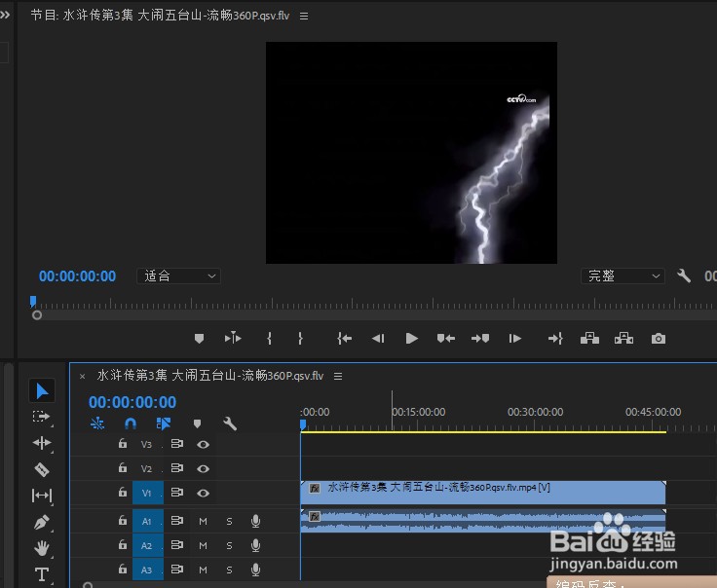The height and width of the screenshot is (588, 717).
Task: Toggle V2 track output eye
Action: click(203, 469)
